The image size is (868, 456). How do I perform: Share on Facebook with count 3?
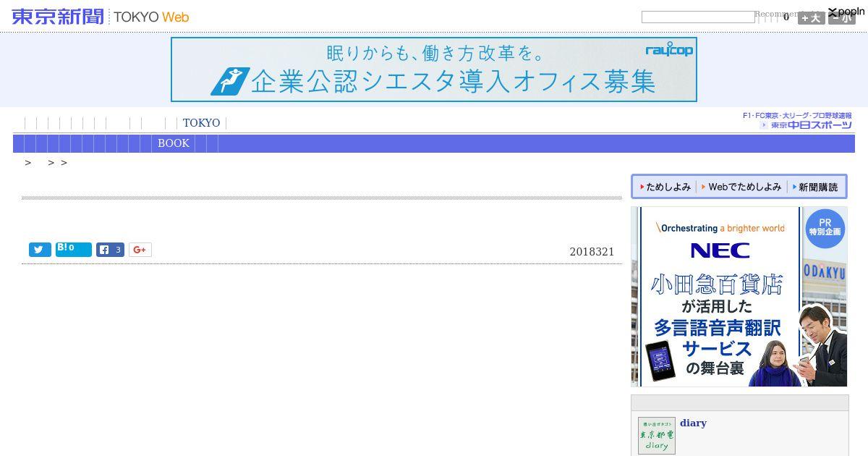click(110, 250)
